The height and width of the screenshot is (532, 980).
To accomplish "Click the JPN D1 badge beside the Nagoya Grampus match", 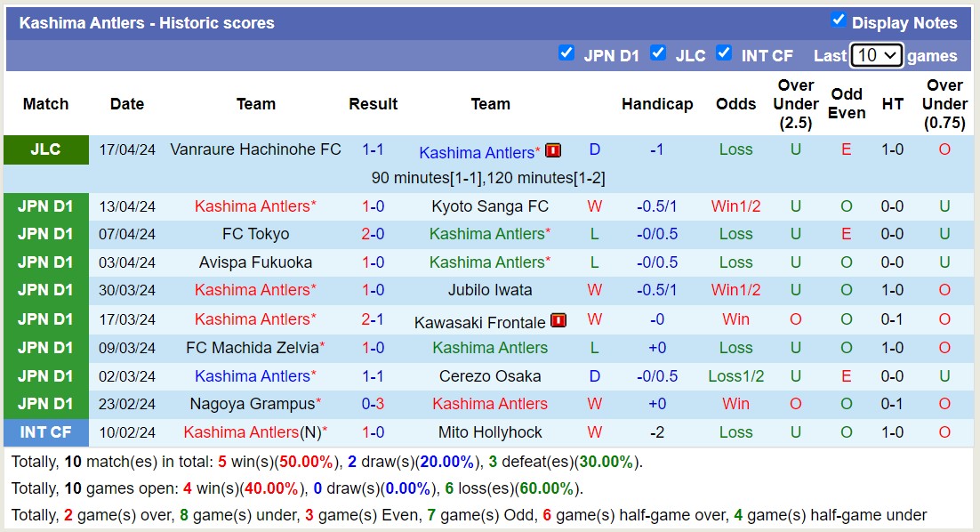I will 45,404.
